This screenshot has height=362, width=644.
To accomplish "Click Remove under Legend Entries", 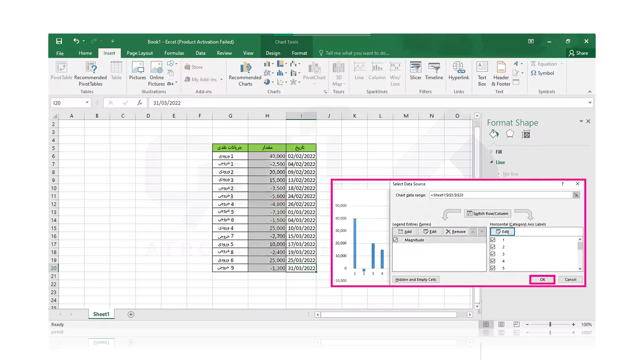I will coord(455,232).
